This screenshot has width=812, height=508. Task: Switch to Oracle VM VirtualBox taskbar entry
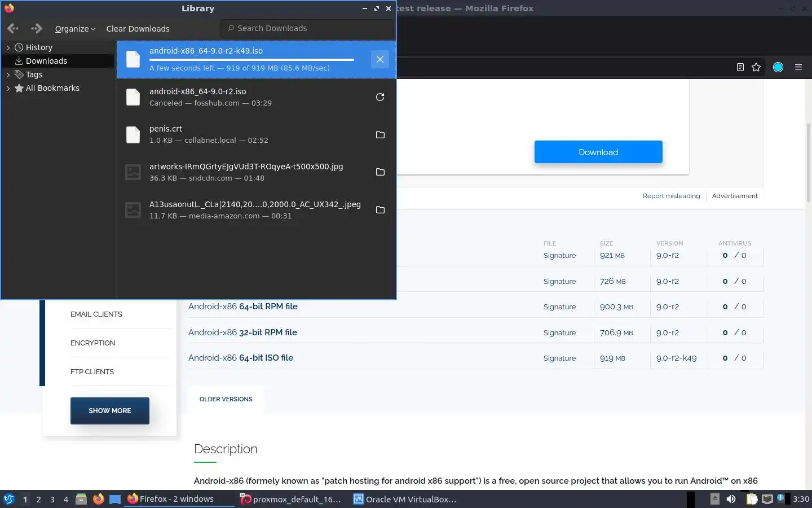pos(405,499)
